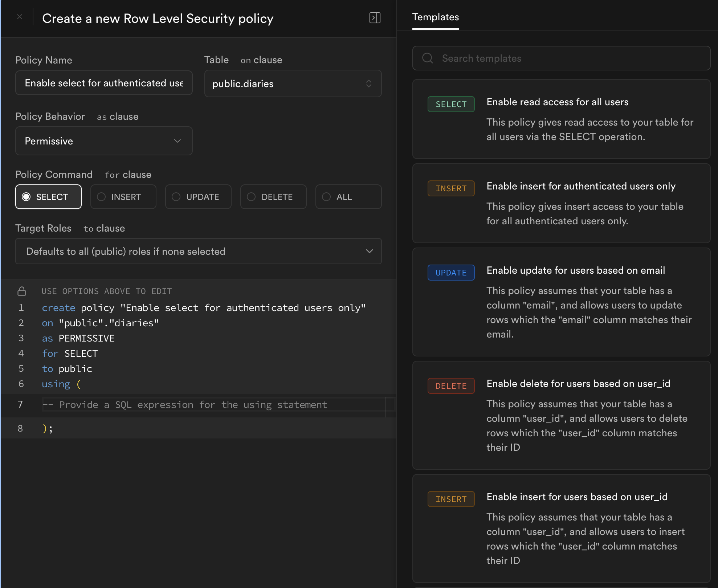This screenshot has height=588, width=718.
Task: Click the green SELECT template badge
Action: coord(451,104)
